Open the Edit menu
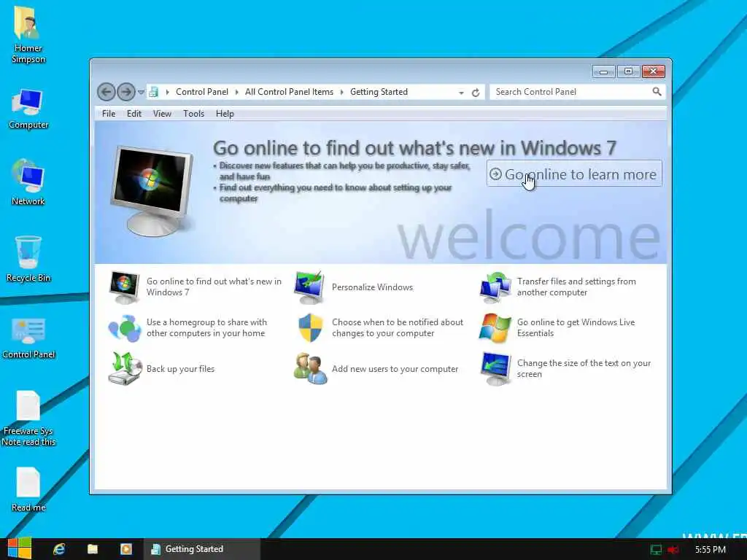The image size is (747, 560). pyautogui.click(x=134, y=113)
